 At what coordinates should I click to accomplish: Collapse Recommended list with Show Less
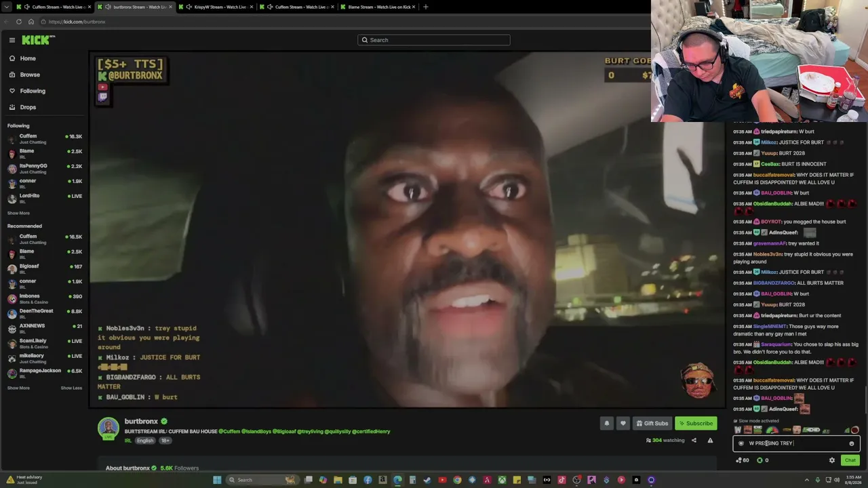click(x=71, y=388)
